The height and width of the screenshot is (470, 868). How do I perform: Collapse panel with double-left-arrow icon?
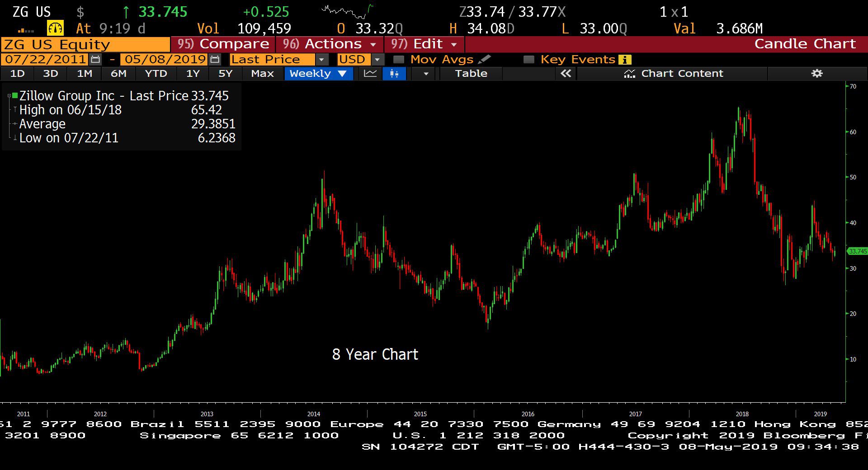pos(566,73)
